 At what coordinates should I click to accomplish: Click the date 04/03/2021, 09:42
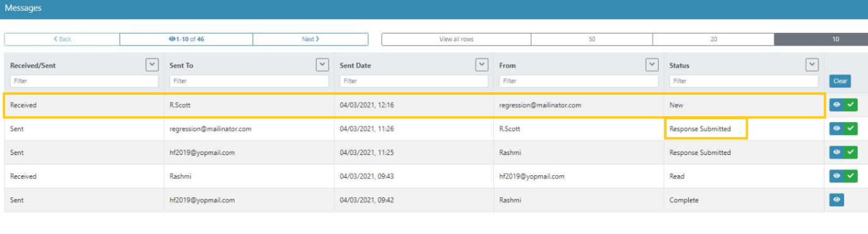[x=366, y=200]
